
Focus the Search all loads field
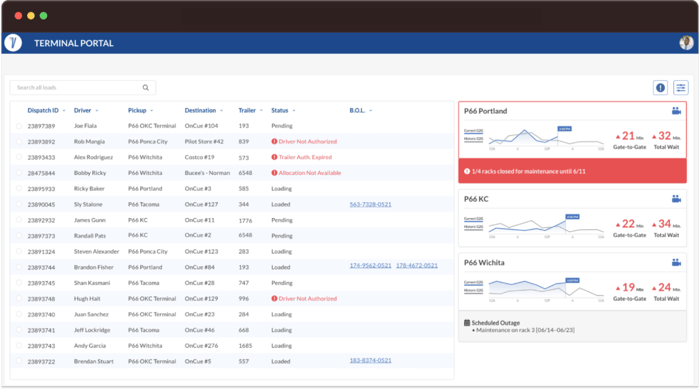pyautogui.click(x=83, y=88)
